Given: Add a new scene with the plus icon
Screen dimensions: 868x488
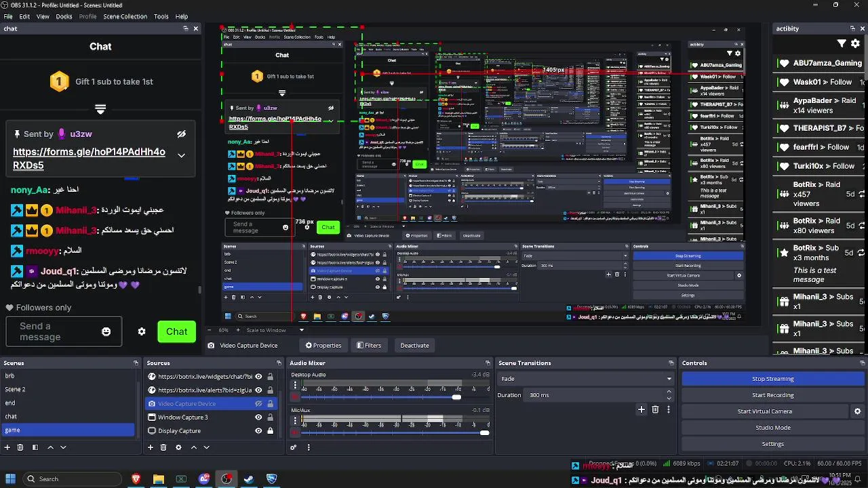Looking at the screenshot, I should click(x=7, y=447).
